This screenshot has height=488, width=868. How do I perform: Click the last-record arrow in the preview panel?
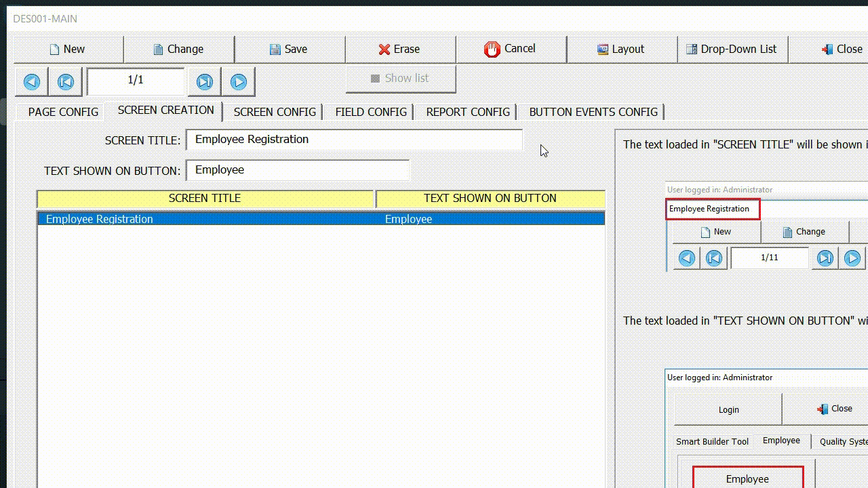click(x=824, y=258)
